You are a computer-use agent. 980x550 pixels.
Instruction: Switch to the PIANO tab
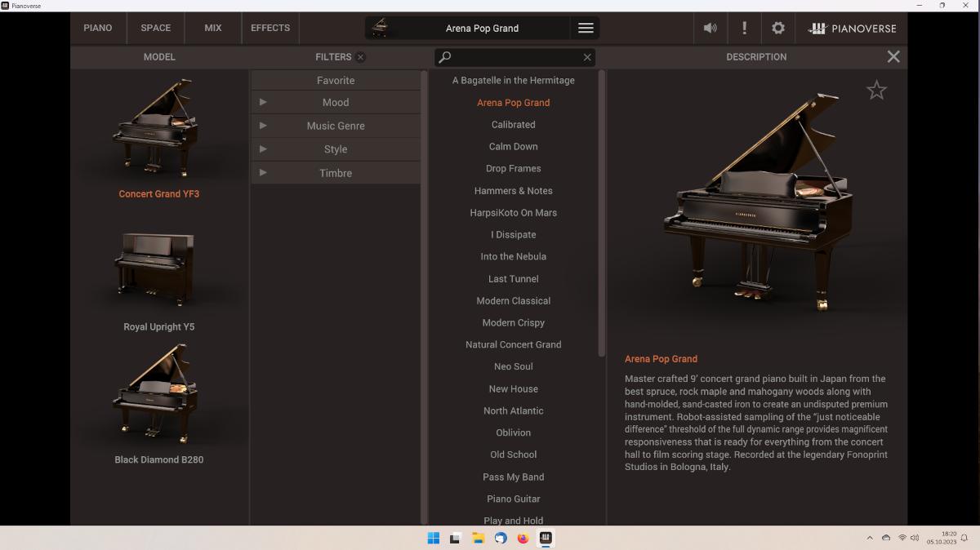pyautogui.click(x=98, y=28)
